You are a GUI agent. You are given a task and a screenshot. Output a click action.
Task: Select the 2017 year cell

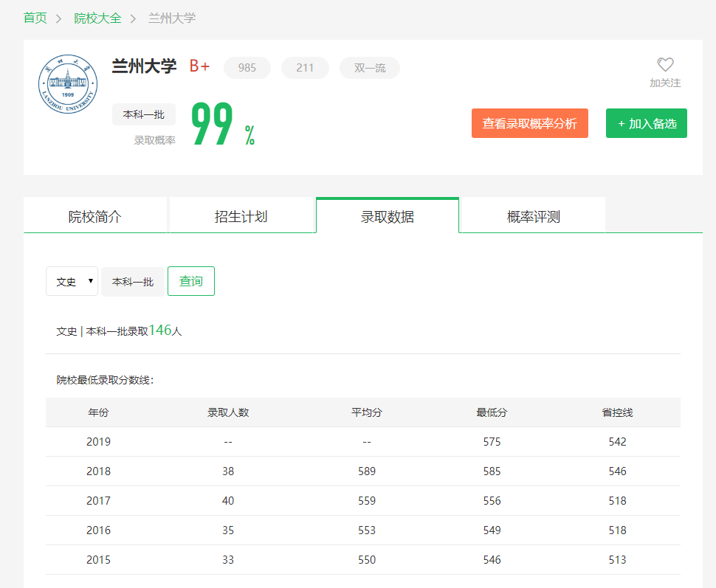tap(98, 501)
